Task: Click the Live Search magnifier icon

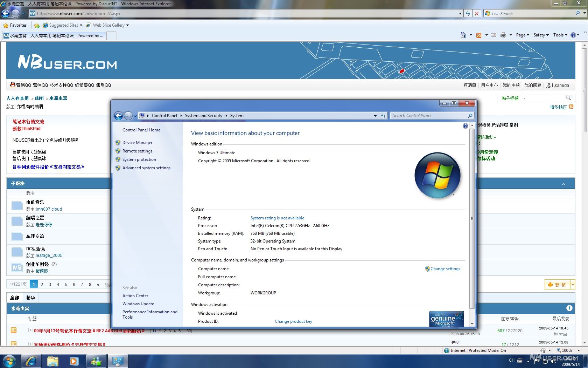Action: [x=577, y=13]
